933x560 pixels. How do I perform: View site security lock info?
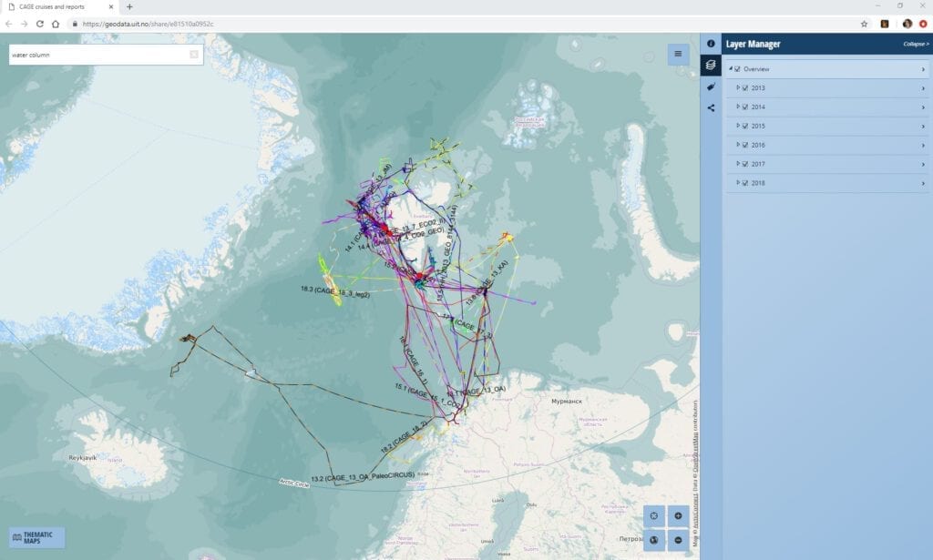click(x=75, y=24)
